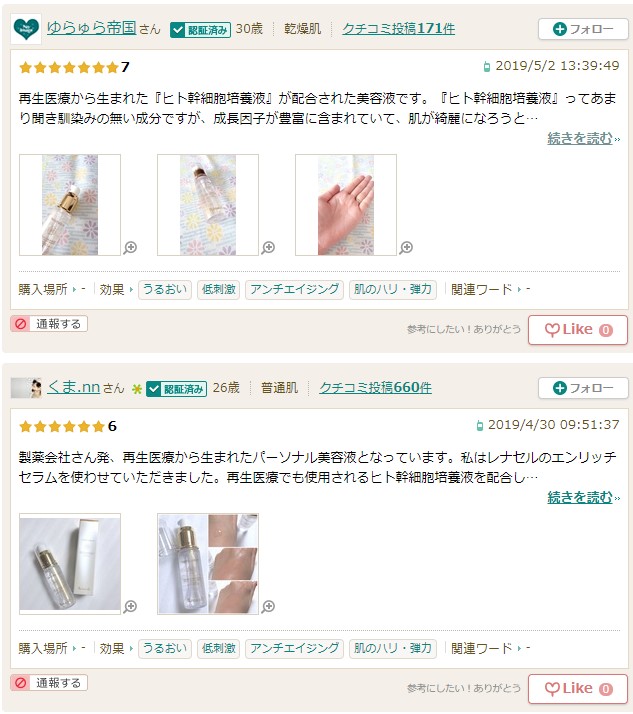Viewport: 633px width, 714px height.
Task: Click the magnifier icon beside the skin swatch collage
Action: point(268,607)
